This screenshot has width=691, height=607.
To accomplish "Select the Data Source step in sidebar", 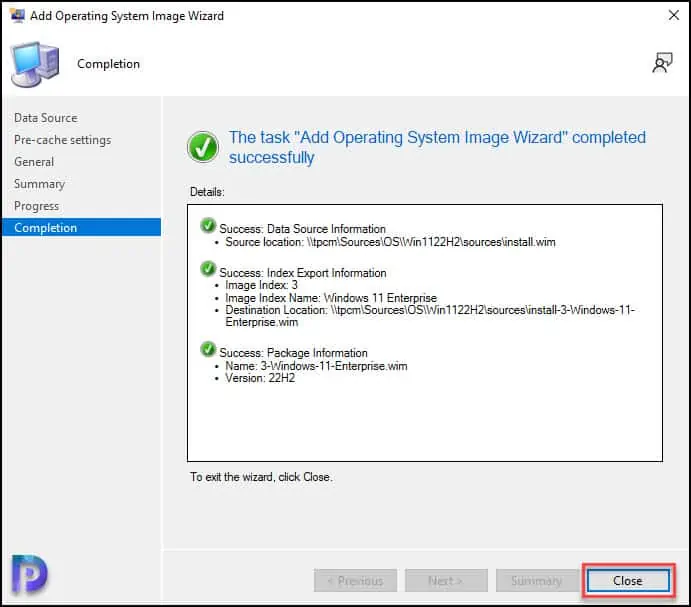I will point(46,118).
